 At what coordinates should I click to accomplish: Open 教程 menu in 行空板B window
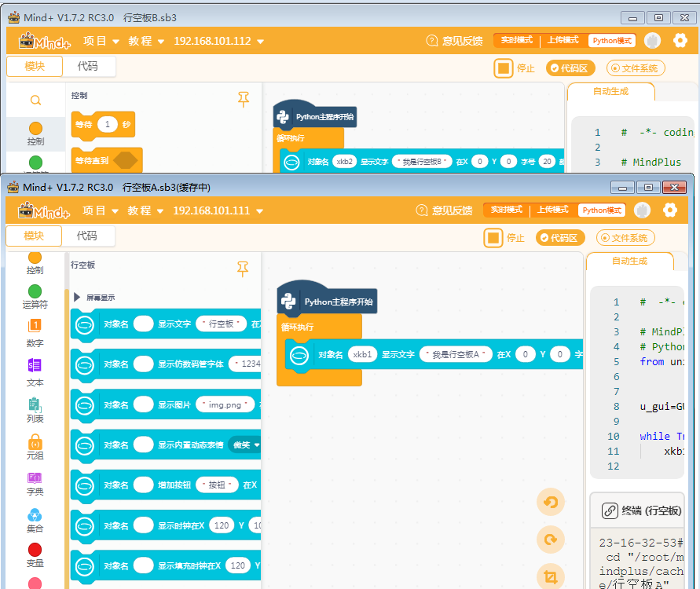pos(146,41)
